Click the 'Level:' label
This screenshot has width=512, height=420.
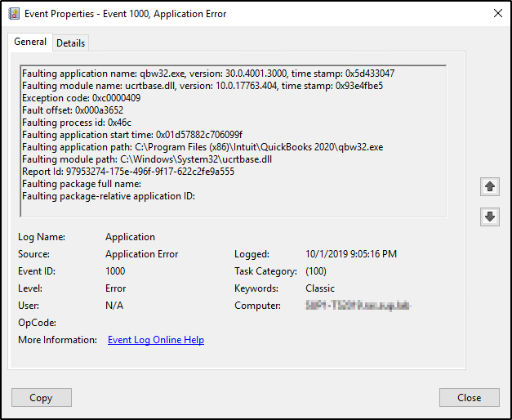[30, 288]
